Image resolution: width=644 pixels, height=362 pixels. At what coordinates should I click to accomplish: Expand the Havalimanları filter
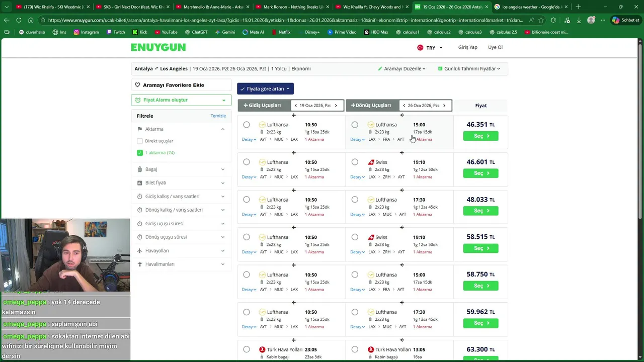(x=181, y=264)
